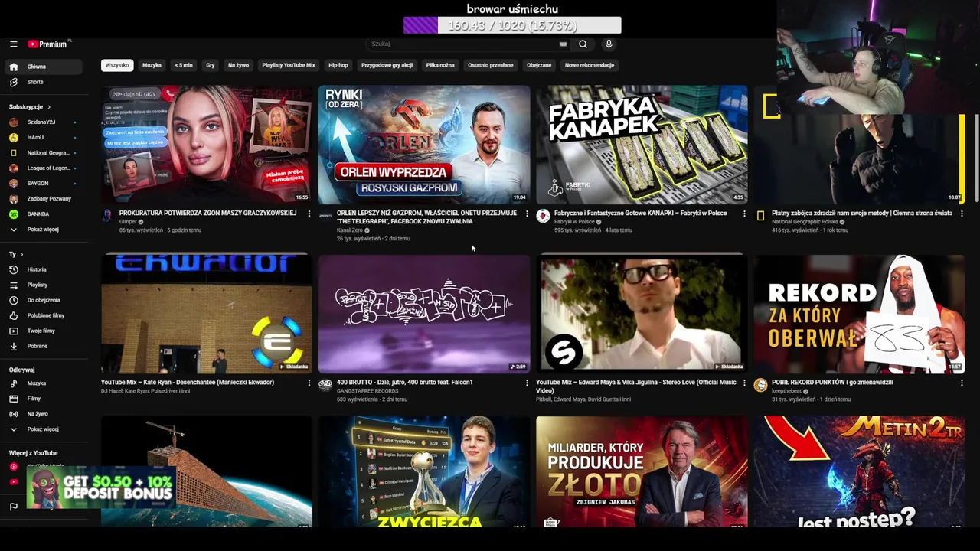This screenshot has width=980, height=551.
Task: Open Gimper channel avatar
Action: [x=107, y=216]
